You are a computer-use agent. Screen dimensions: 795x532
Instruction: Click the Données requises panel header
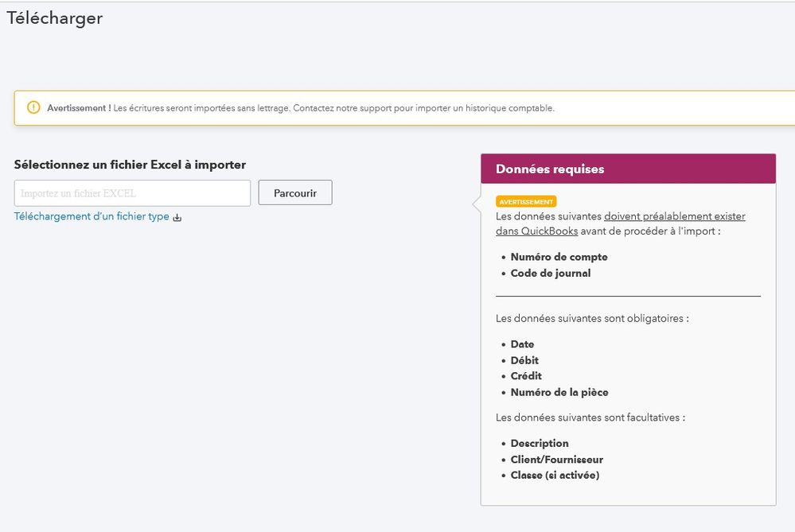[x=628, y=169]
